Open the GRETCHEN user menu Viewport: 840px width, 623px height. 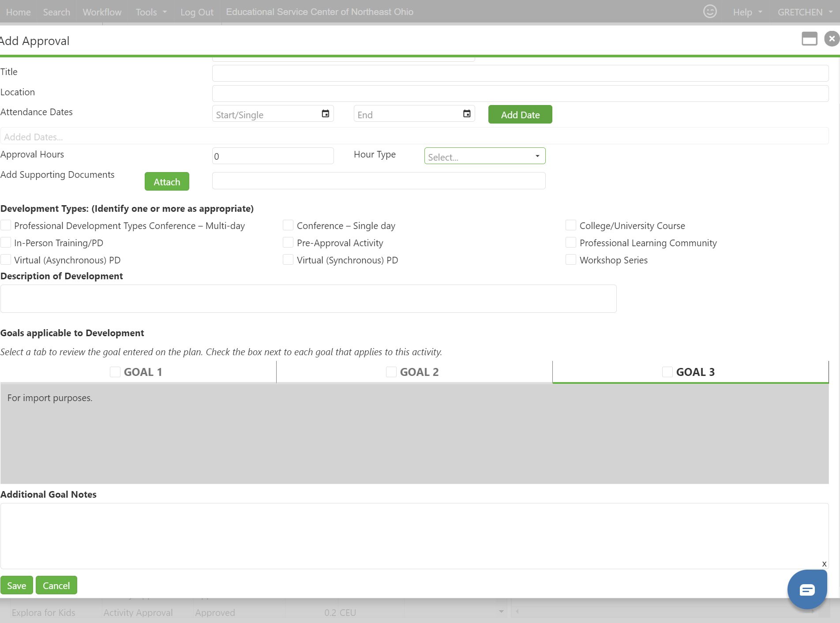[805, 12]
